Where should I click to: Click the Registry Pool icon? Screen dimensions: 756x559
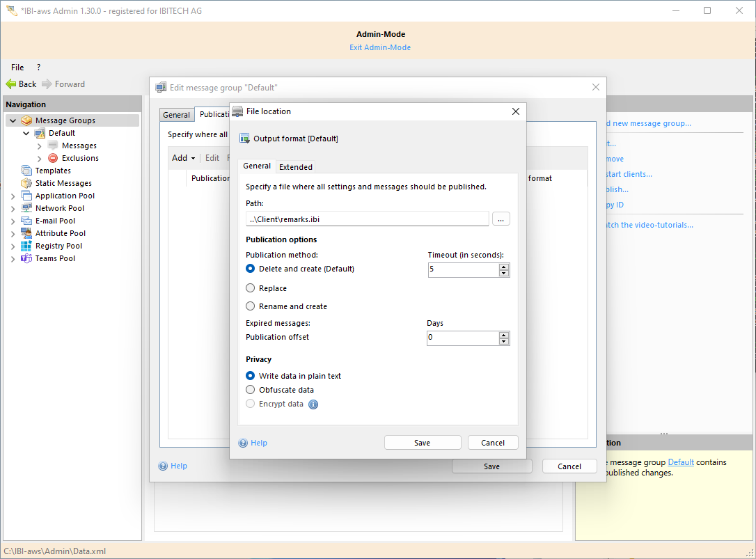coord(26,246)
